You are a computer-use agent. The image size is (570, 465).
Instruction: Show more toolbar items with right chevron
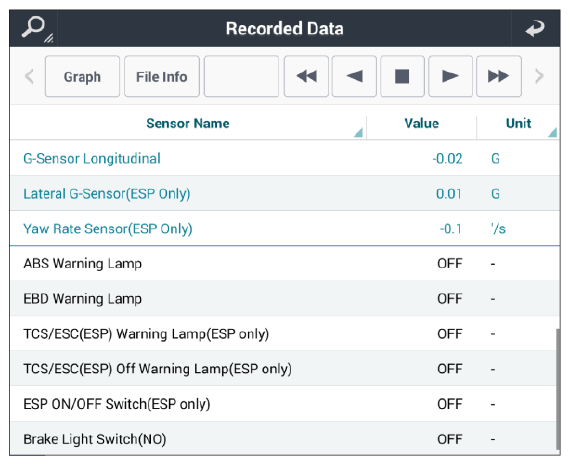click(x=539, y=76)
